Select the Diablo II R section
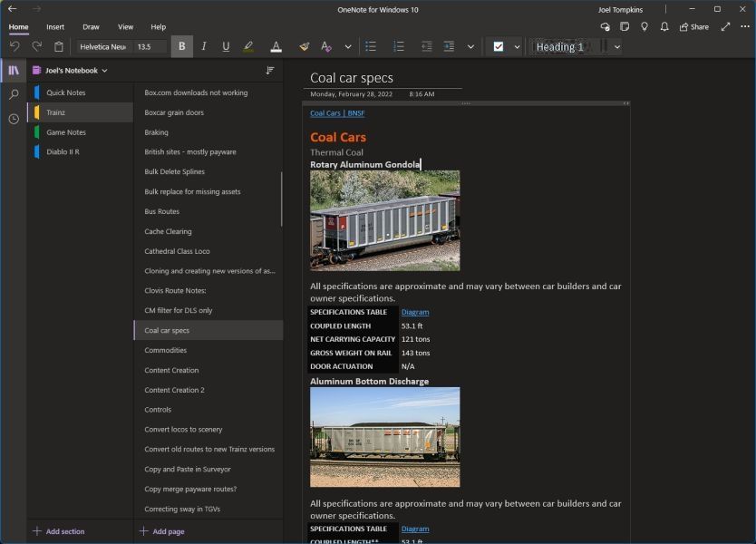Viewport: 756px width, 544px height. [x=80, y=152]
